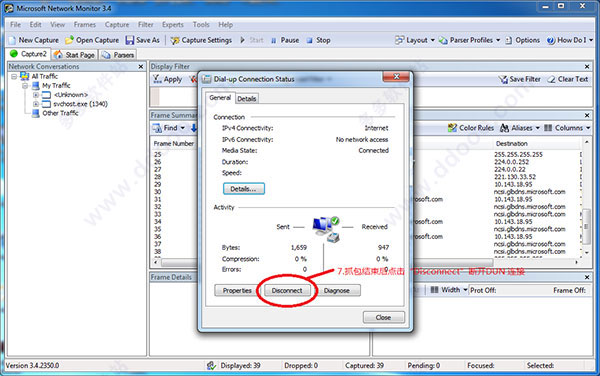Viewport: 600px width, 376px height.
Task: Click the status bar displayed-frames icon
Action: tap(211, 366)
